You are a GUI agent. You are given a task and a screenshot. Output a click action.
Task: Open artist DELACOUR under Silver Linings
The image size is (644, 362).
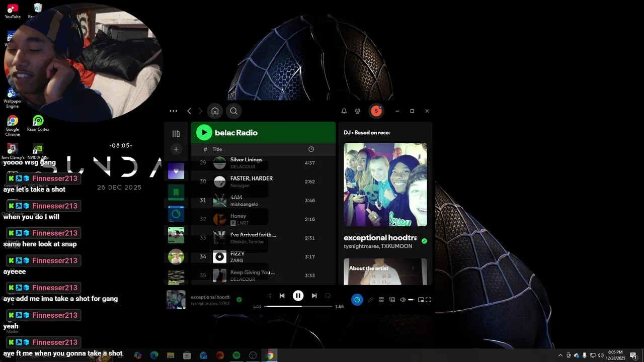point(243,166)
